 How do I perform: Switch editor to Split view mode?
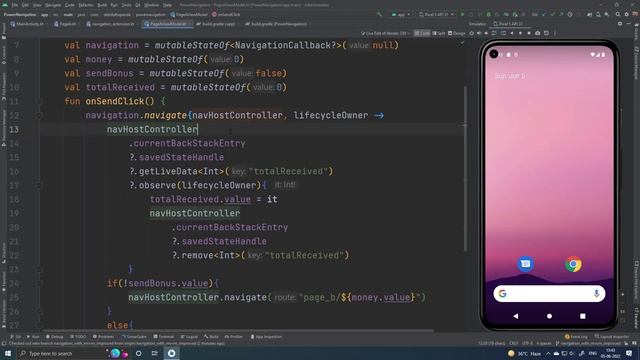(x=439, y=33)
